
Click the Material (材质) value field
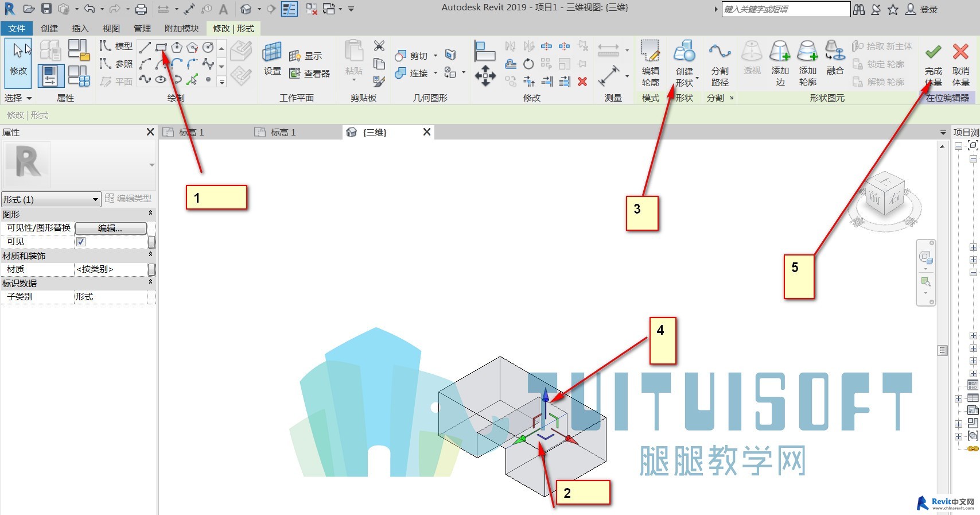click(111, 269)
